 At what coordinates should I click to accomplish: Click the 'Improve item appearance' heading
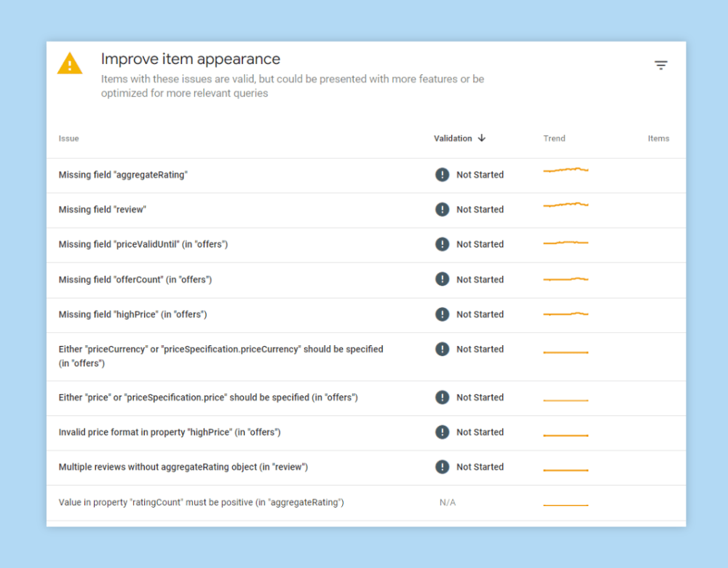pyautogui.click(x=191, y=59)
